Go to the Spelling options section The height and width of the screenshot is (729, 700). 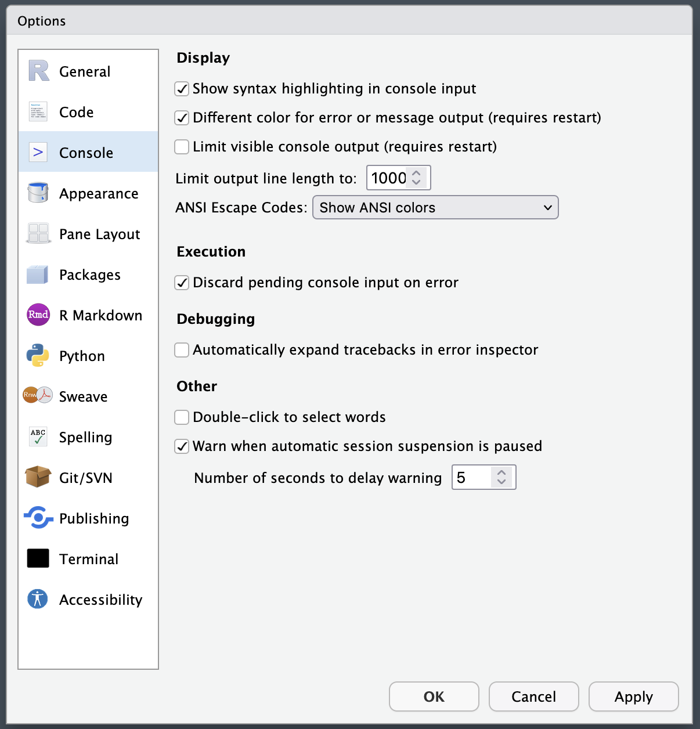85,437
